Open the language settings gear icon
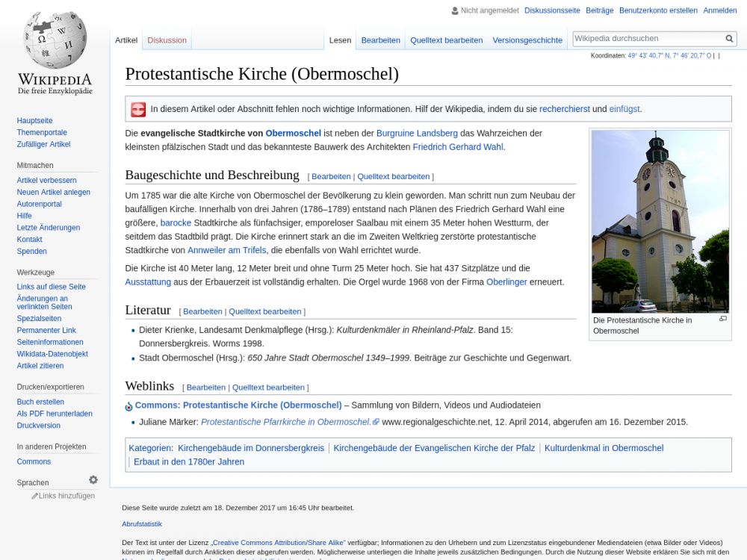 [x=93, y=480]
